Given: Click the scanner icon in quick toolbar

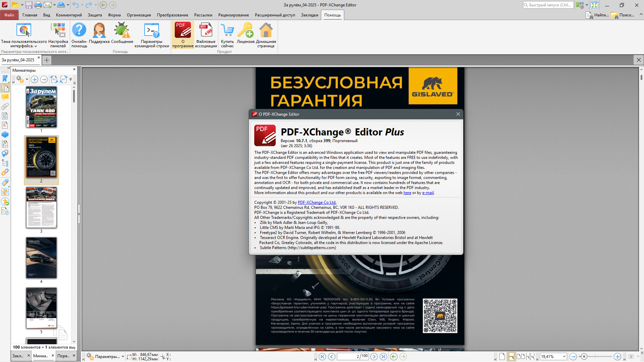Looking at the screenshot, I should tap(61, 5).
